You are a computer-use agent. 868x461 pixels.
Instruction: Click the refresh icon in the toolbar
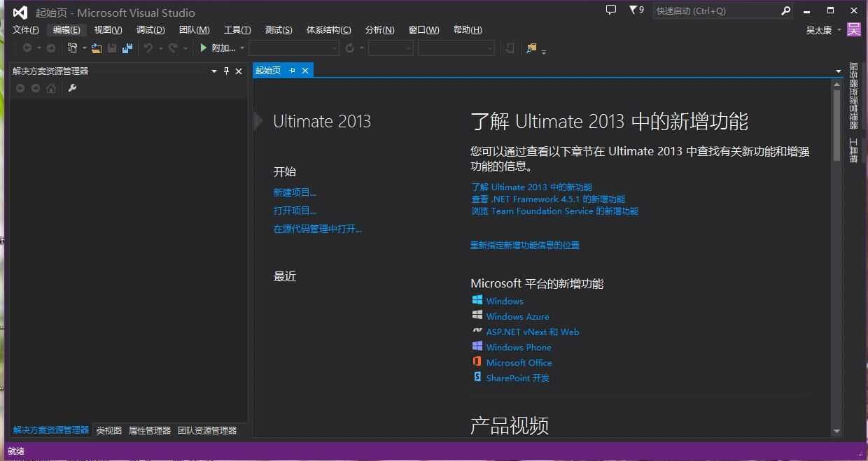click(x=350, y=48)
